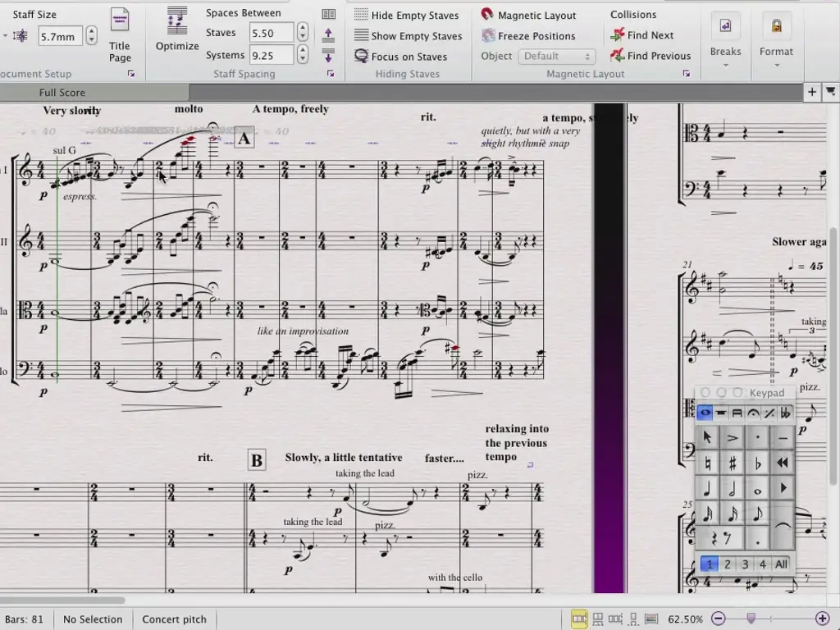Apply a natural sign on the Keypad

pos(707,463)
